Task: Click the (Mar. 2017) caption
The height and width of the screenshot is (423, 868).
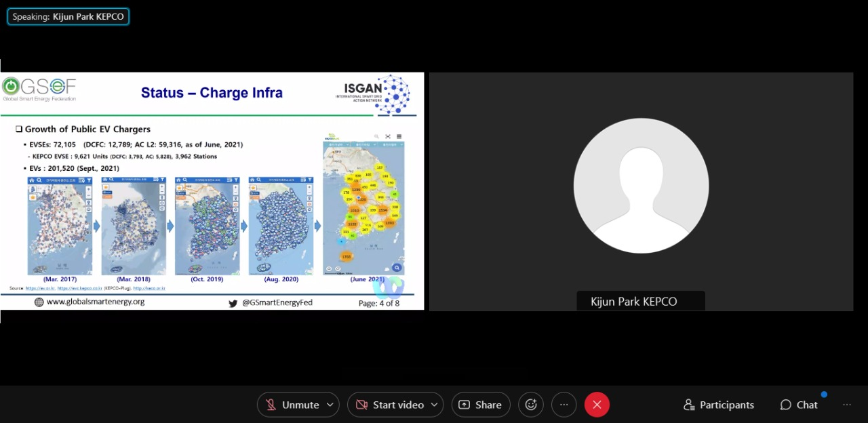Action: [60, 279]
